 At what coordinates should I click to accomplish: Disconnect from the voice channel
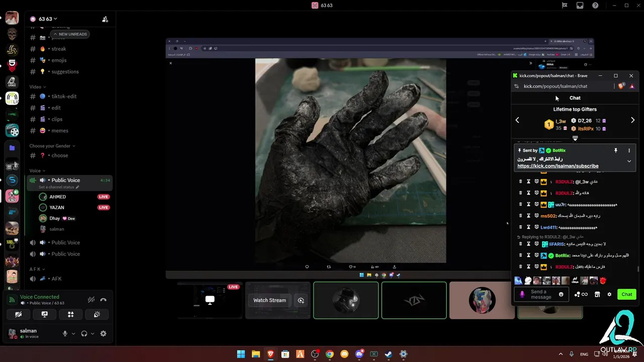pyautogui.click(x=103, y=300)
